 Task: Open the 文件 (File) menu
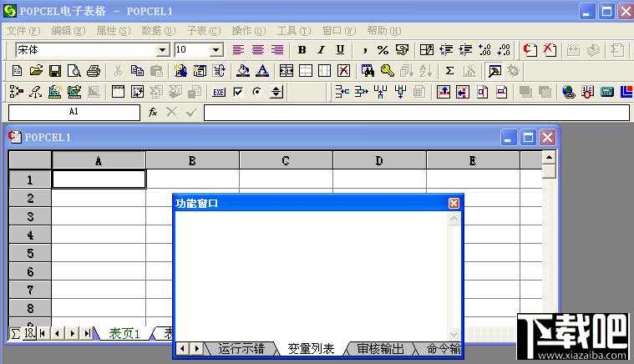(23, 30)
